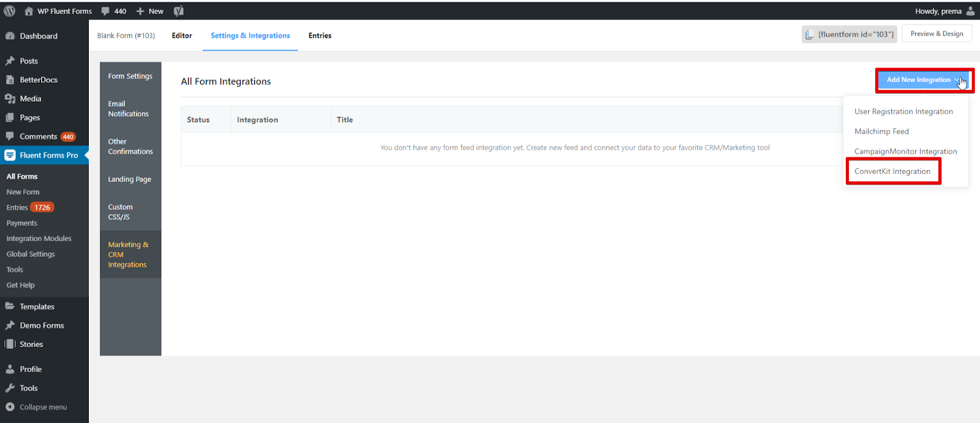This screenshot has height=423, width=980.
Task: Open Landing Page section
Action: tap(130, 179)
